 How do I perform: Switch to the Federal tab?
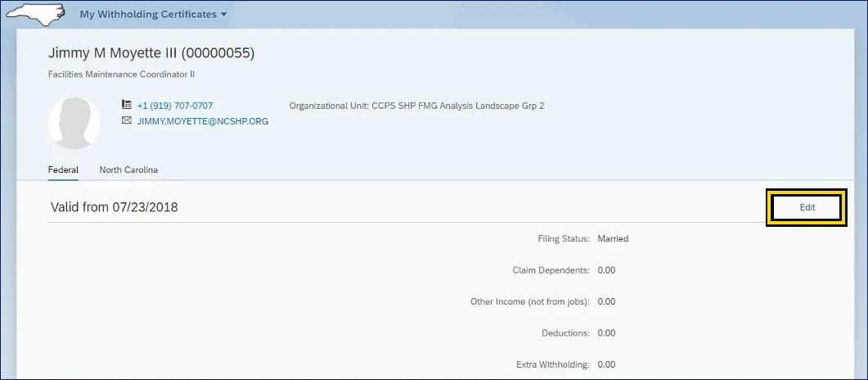coord(63,170)
